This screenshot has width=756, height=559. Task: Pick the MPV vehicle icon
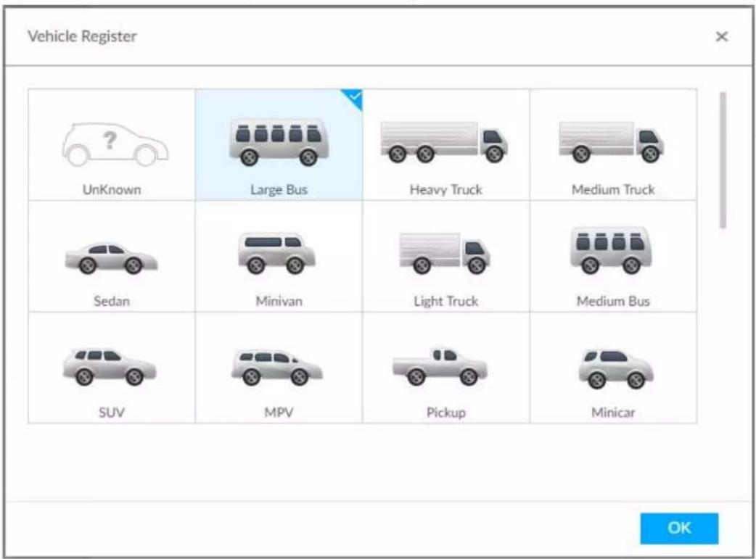click(x=276, y=367)
